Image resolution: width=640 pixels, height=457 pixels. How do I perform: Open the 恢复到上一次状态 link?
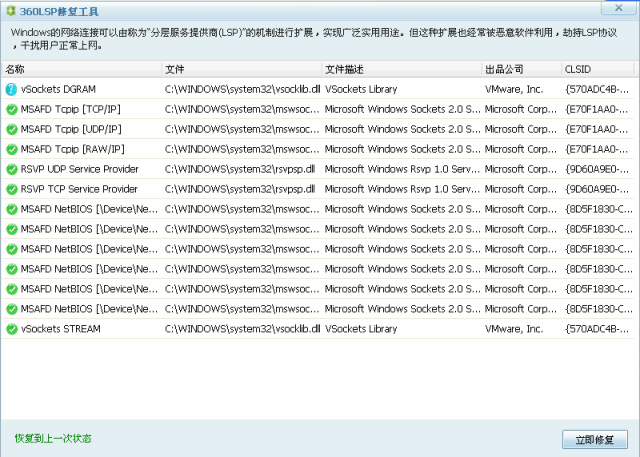point(53,439)
